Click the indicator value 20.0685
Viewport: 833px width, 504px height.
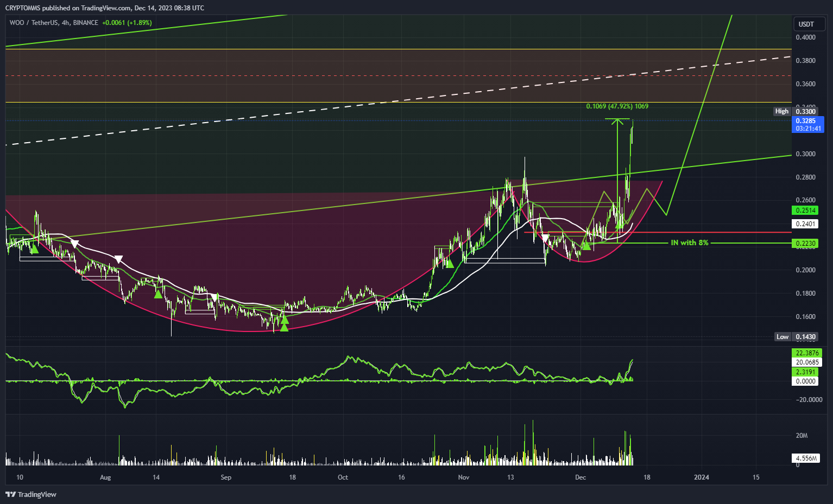click(807, 362)
